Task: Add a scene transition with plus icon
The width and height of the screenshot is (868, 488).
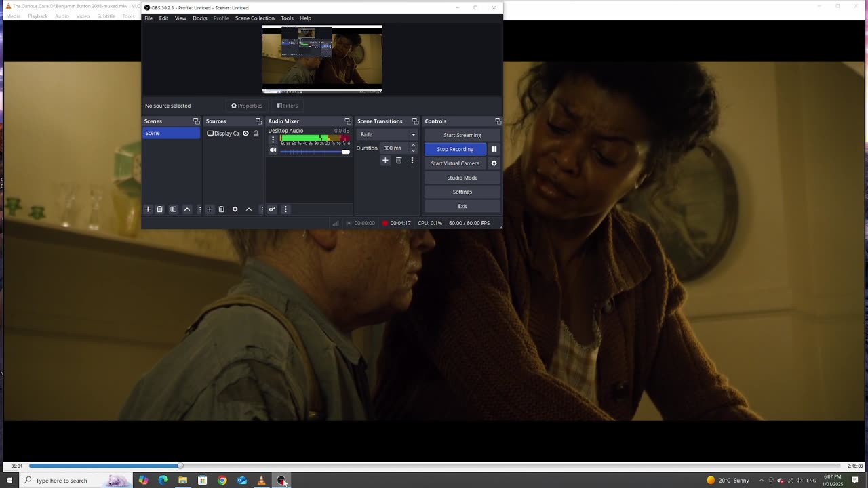Action: click(x=385, y=161)
